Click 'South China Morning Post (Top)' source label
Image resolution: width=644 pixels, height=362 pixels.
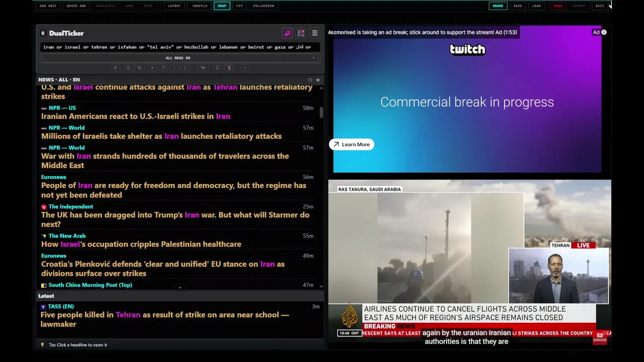coord(90,285)
